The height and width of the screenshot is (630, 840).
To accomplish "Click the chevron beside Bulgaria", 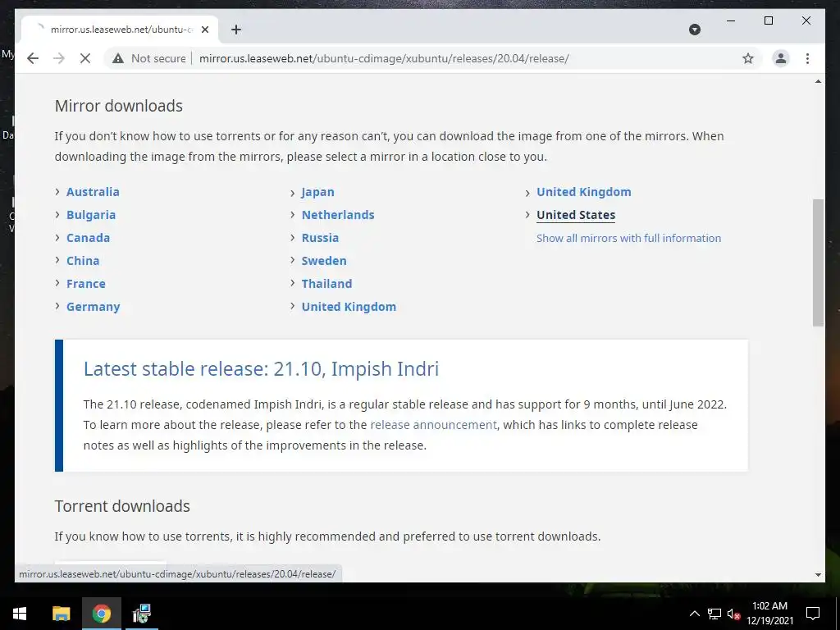I will (x=57, y=214).
